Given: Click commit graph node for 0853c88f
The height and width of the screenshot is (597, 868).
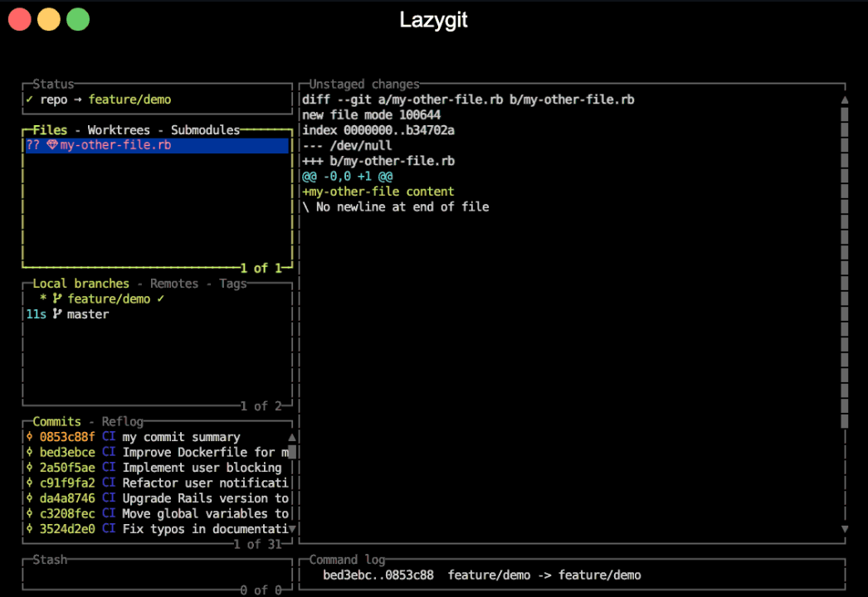Looking at the screenshot, I should coord(30,437).
